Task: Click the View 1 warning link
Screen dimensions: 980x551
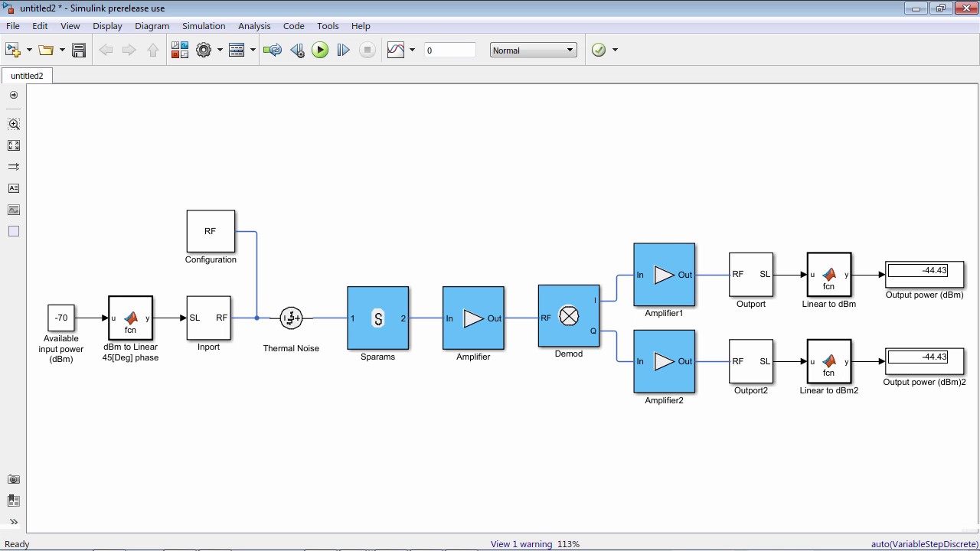Action: tap(521, 544)
